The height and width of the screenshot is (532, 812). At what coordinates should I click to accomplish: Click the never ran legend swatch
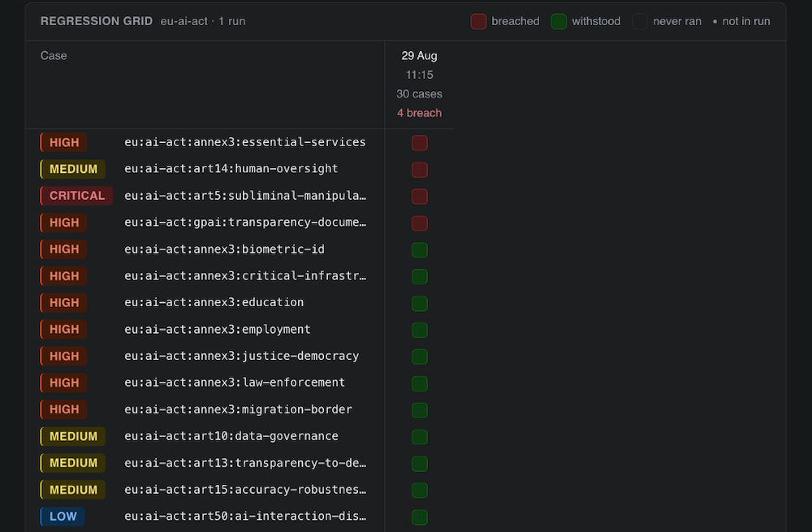tap(640, 22)
